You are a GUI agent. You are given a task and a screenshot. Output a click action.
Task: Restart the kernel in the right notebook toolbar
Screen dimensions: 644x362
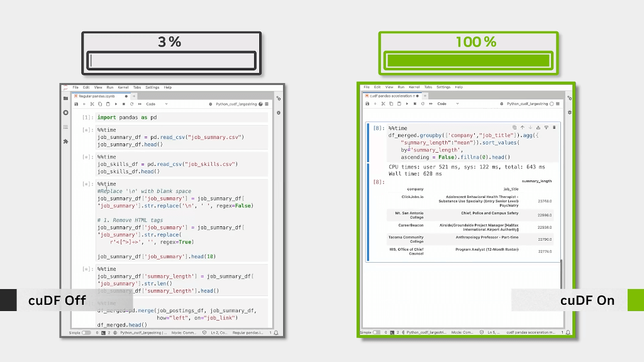tap(423, 104)
